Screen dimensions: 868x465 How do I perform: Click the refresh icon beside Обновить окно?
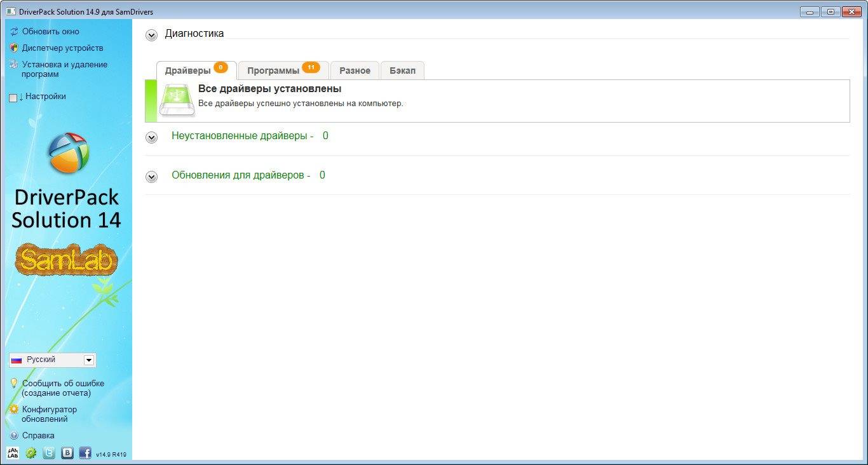(14, 31)
